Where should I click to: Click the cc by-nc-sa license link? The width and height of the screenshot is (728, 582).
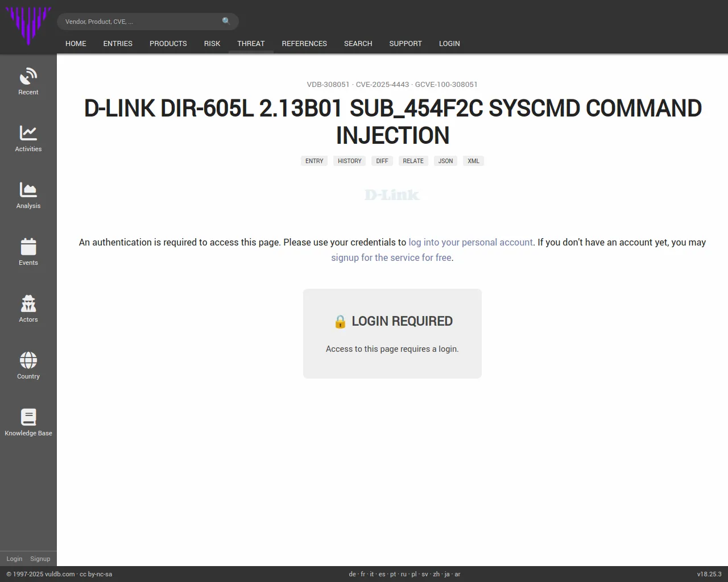(x=96, y=574)
